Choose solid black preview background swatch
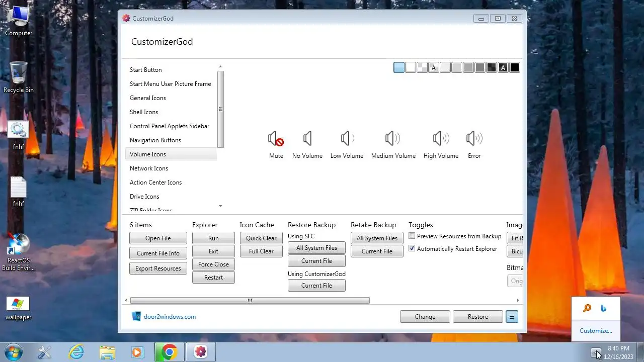Viewport: 644px width, 362px height. 515,67
